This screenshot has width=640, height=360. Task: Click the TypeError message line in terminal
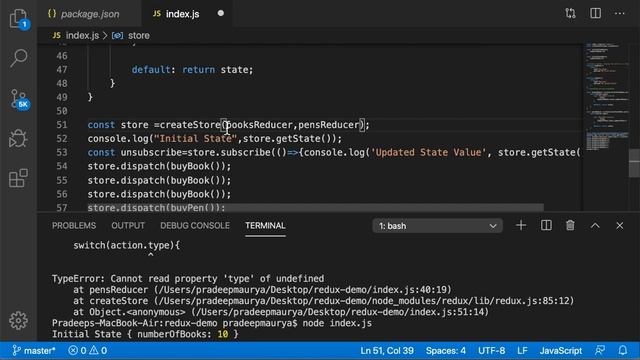pyautogui.click(x=188, y=278)
